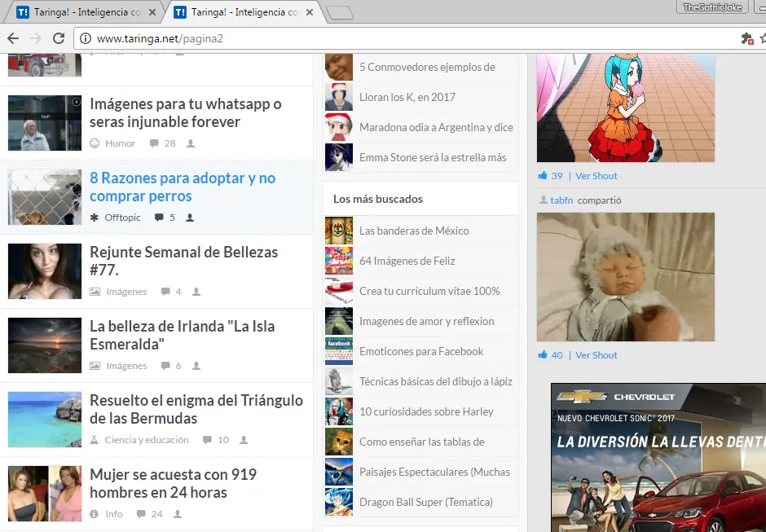Open beach thumbnail of Bermudas post
Screen dimensions: 766x532
click(45, 419)
